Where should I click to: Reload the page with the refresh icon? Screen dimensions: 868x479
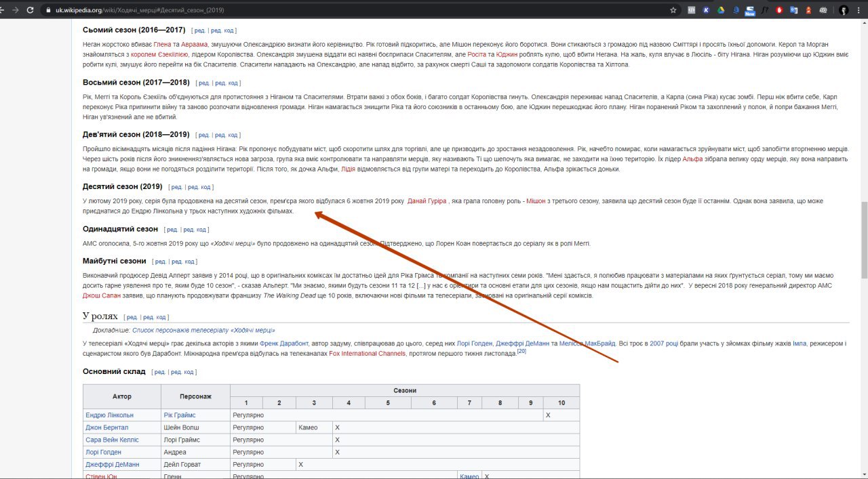click(x=30, y=10)
